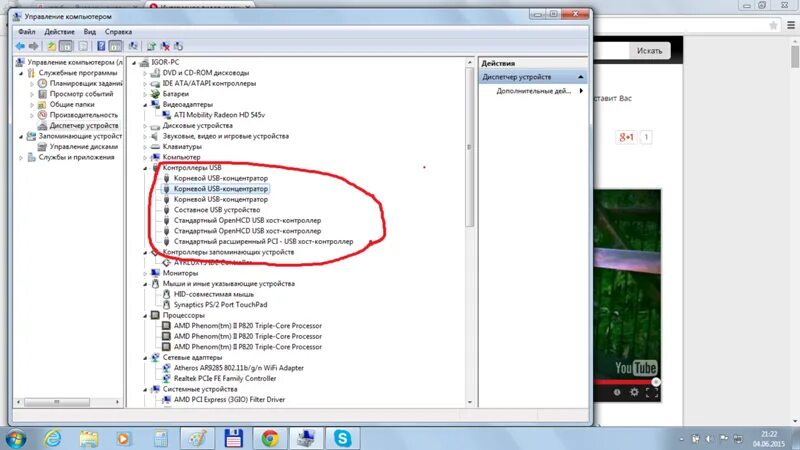Screen dimensions: 800x450
Task: Click Батареи category label
Action: 176,94
